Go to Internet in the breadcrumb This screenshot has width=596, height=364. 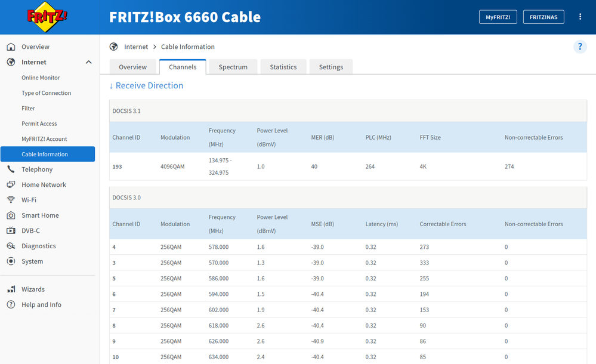(x=136, y=47)
